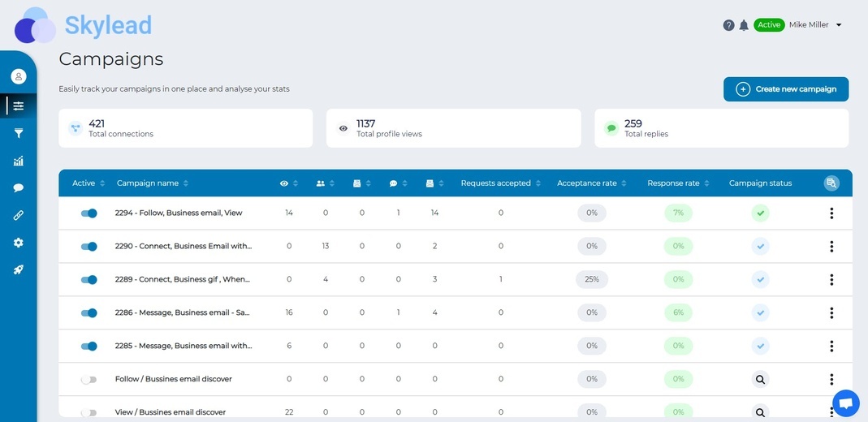Open the help question mark icon
868x422 pixels.
click(x=728, y=25)
